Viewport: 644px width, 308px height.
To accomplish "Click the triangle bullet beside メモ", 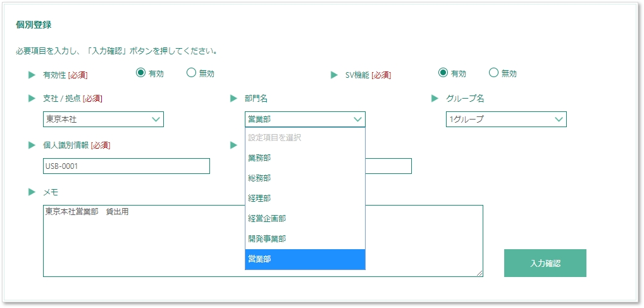I will pos(32,192).
